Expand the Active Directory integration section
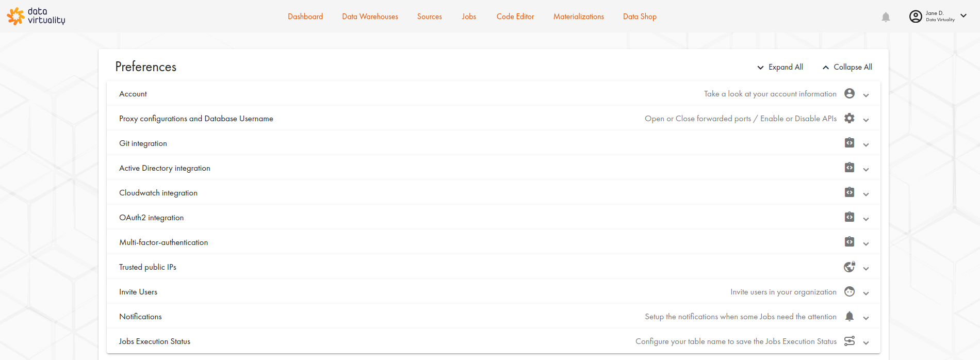This screenshot has height=360, width=980. [866, 170]
